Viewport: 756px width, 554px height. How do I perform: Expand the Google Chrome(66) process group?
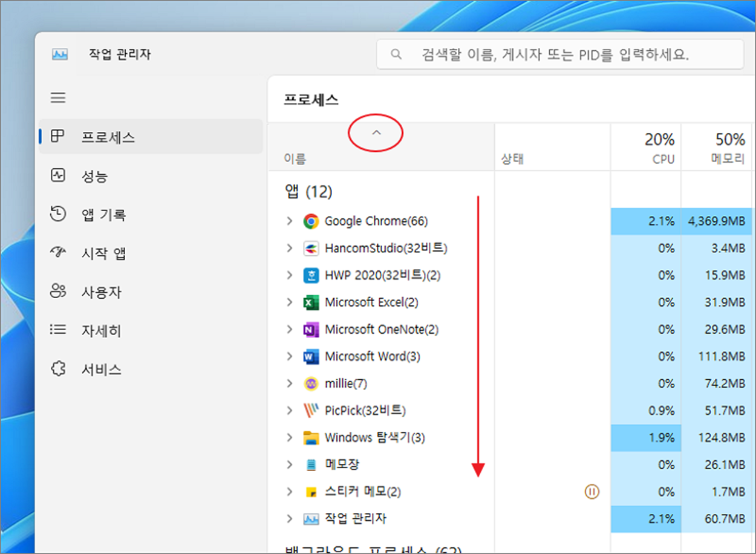coord(289,221)
